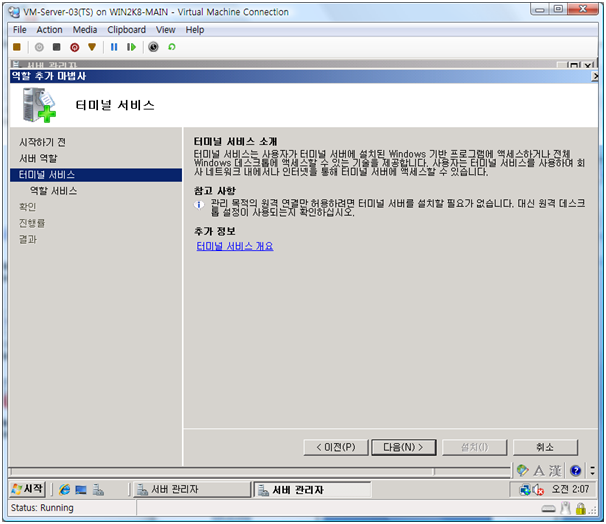Open the View menu
Image resolution: width=606 pixels, height=524 pixels.
pyautogui.click(x=165, y=30)
